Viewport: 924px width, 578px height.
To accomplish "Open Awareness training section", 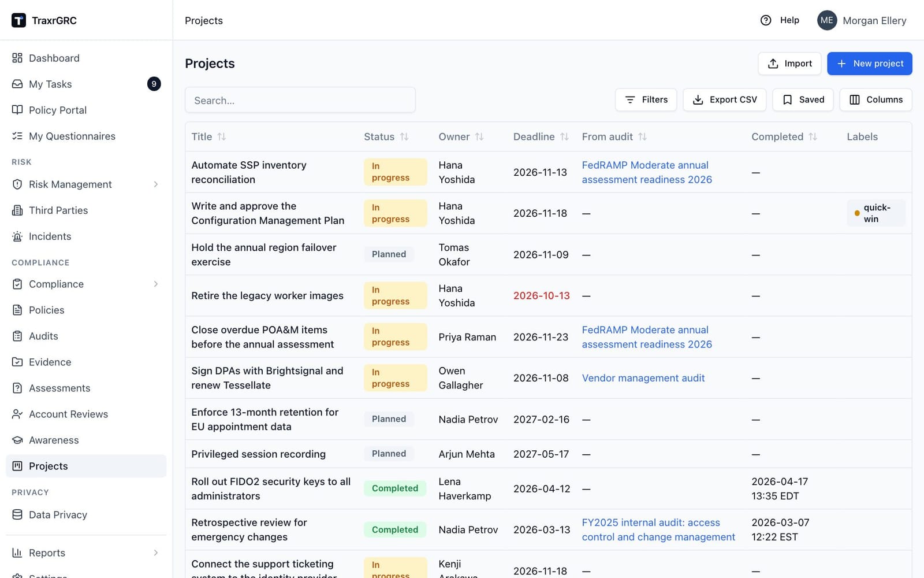I will point(86,440).
